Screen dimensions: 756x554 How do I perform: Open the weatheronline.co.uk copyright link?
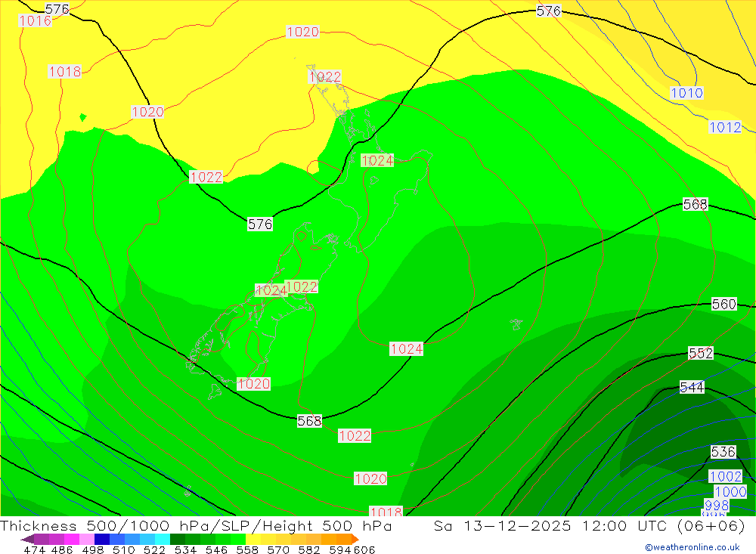point(692,547)
